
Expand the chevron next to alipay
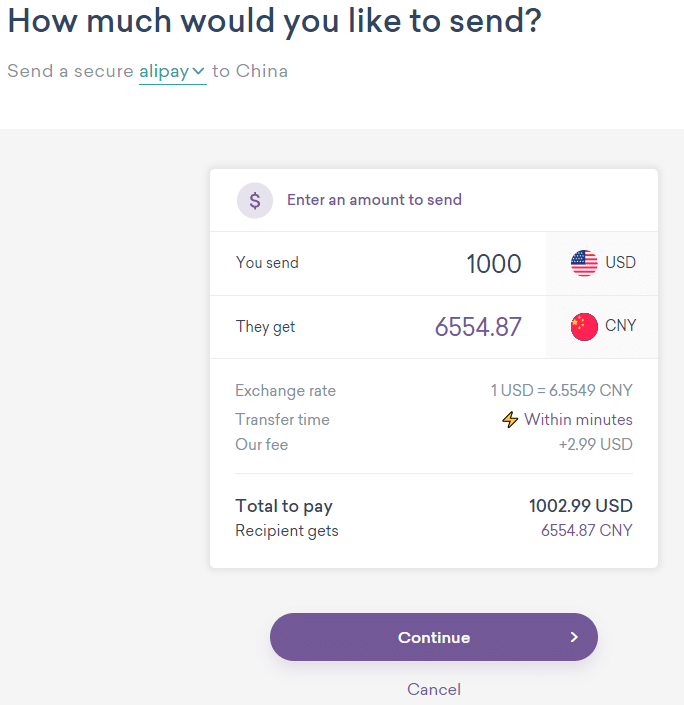click(x=198, y=71)
